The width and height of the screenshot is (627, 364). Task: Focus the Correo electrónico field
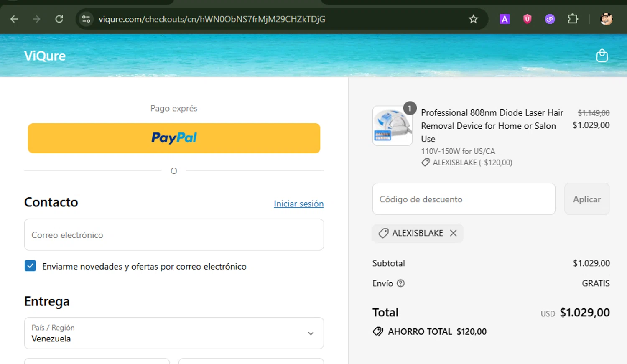(x=174, y=235)
